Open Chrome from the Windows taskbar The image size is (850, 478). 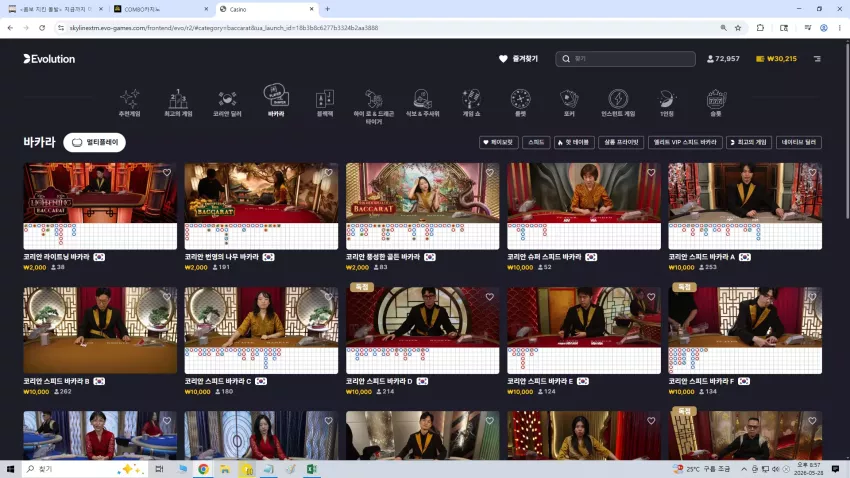(203, 469)
